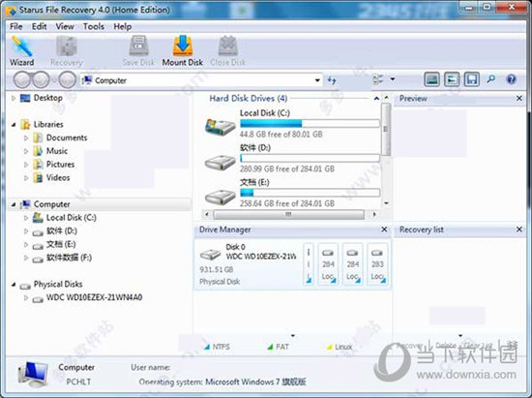Collapse the Hard Disk Drives group
532x398 pixels.
[376, 99]
